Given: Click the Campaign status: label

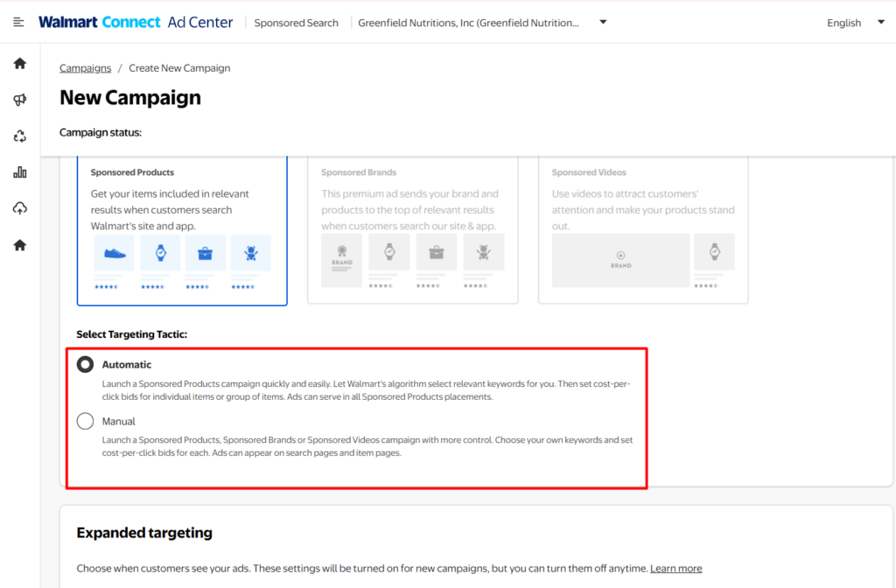Looking at the screenshot, I should point(101,133).
